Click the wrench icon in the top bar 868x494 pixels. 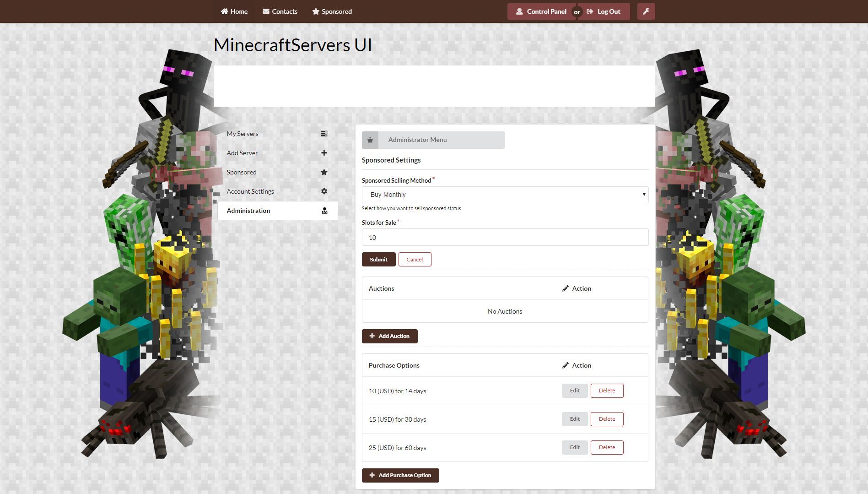click(x=646, y=11)
